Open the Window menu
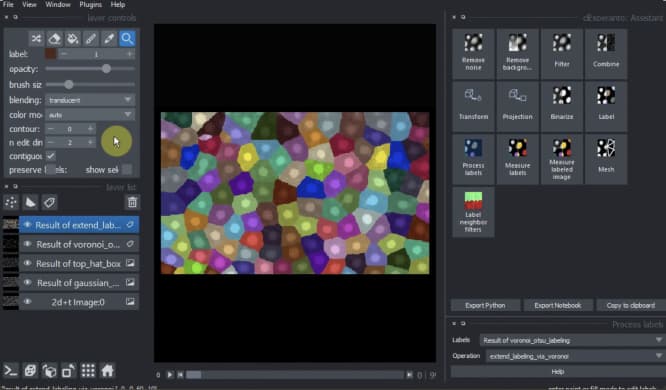The height and width of the screenshot is (390, 666). (58, 4)
